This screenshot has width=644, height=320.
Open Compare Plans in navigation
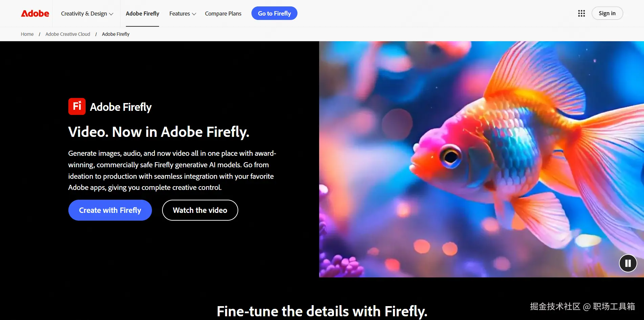pyautogui.click(x=223, y=14)
